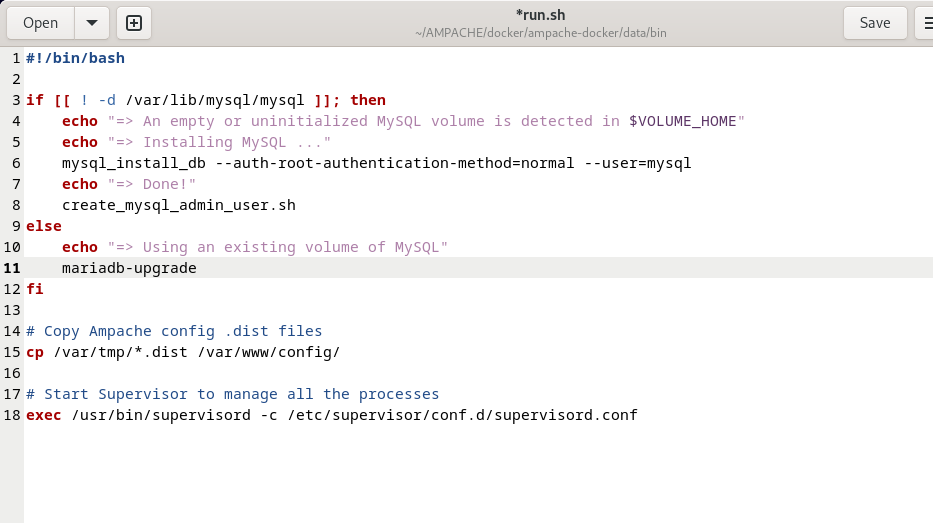Click create_mysql_admin_user.sh on line 8
This screenshot has width=933, height=523.
pyautogui.click(x=179, y=205)
